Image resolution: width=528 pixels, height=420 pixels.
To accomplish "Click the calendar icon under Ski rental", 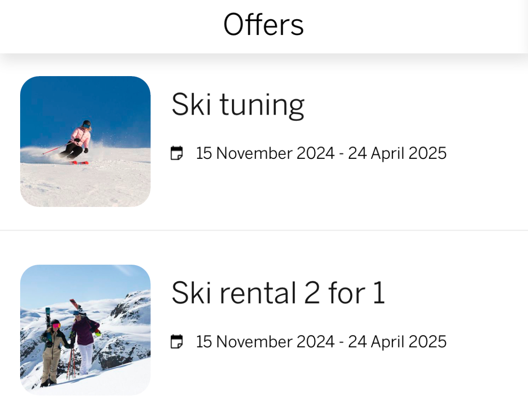I will (x=176, y=342).
